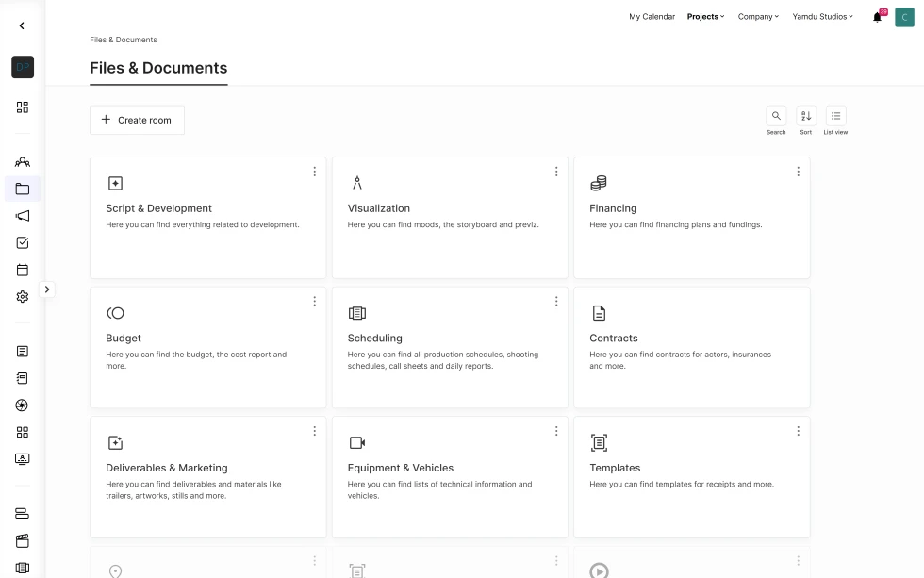Screen dimensions: 924x578
Task: Open options menu for the Financing room
Action: click(798, 172)
